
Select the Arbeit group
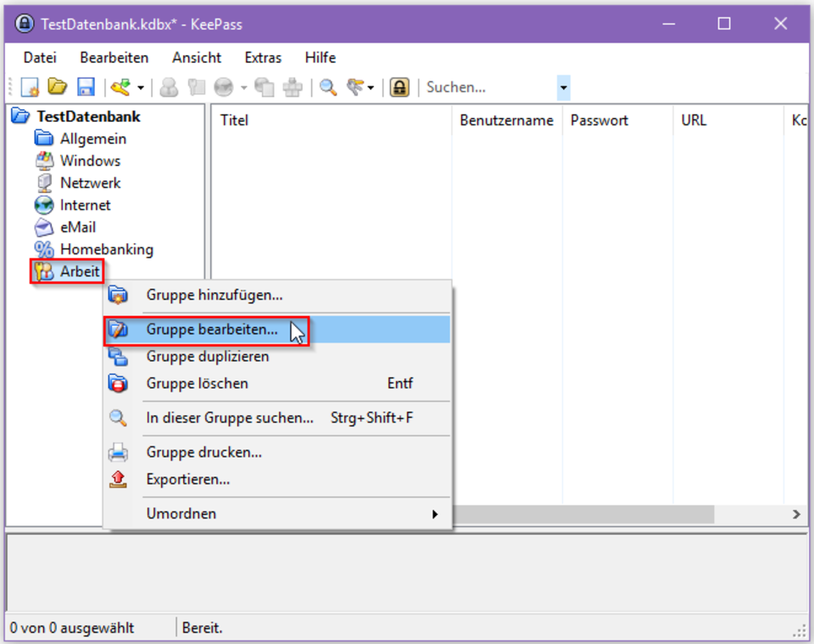[x=80, y=271]
